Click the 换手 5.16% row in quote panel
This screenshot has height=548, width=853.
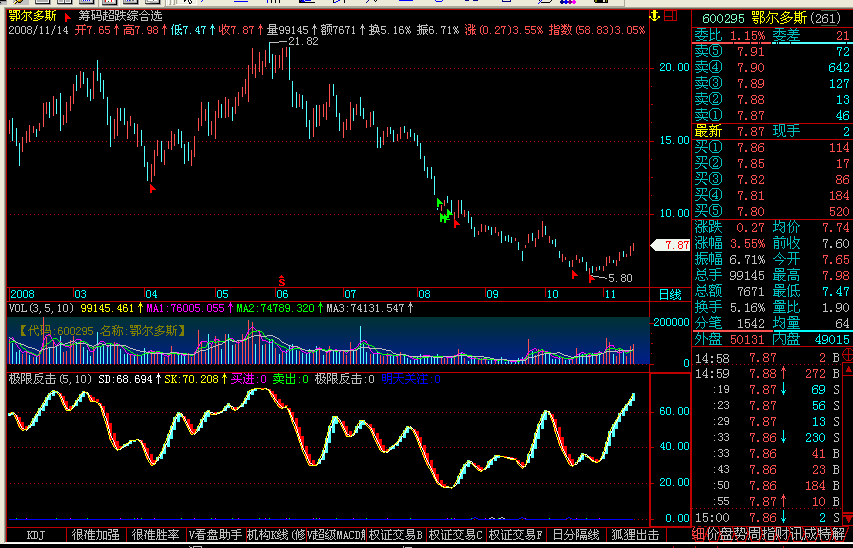(731, 307)
